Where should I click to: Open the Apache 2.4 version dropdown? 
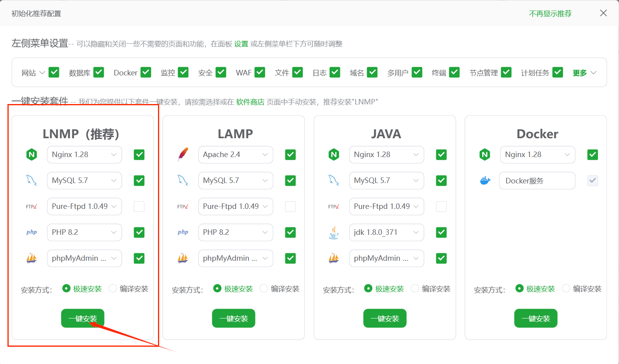point(235,155)
